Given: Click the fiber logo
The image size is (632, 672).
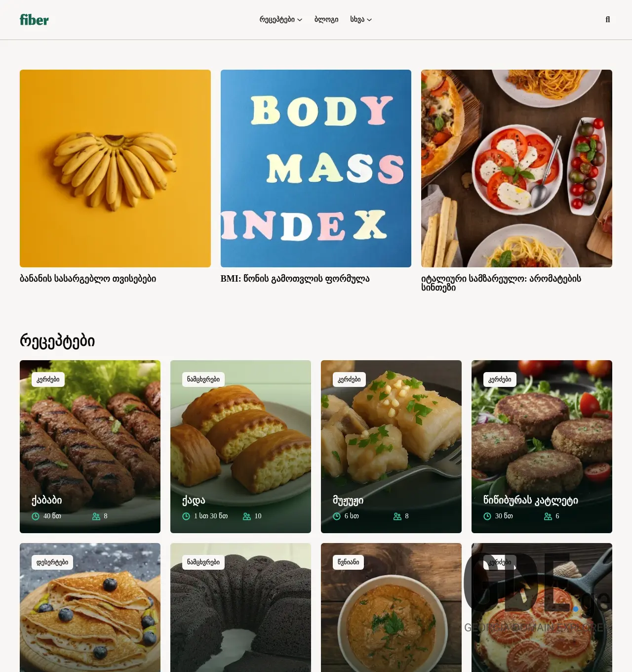Looking at the screenshot, I should point(34,20).
